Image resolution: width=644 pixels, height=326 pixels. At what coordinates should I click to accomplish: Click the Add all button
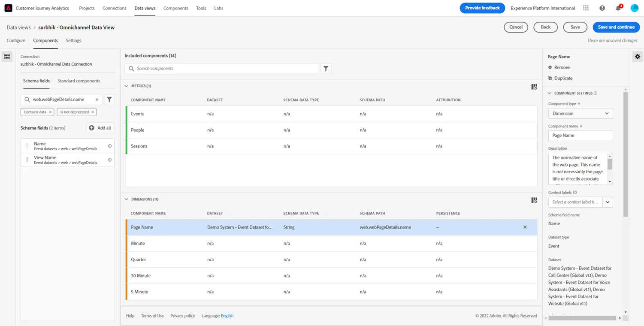tap(100, 128)
